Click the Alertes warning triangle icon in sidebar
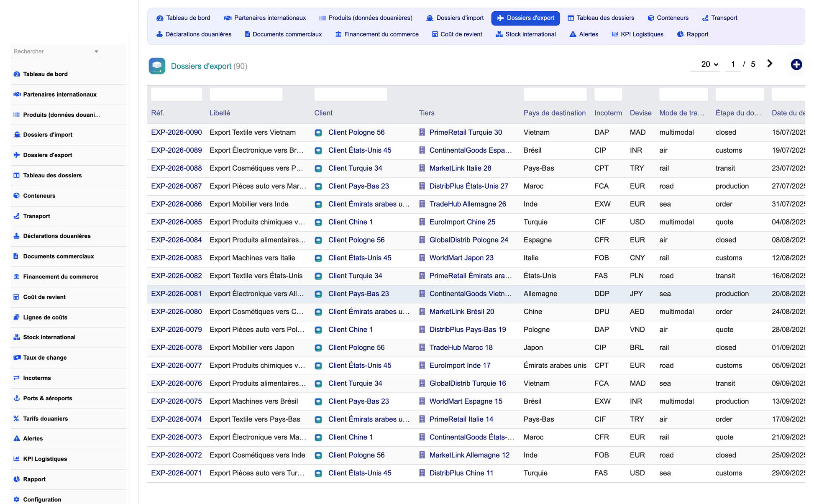Screen dimensions: 814x504 tap(17, 439)
